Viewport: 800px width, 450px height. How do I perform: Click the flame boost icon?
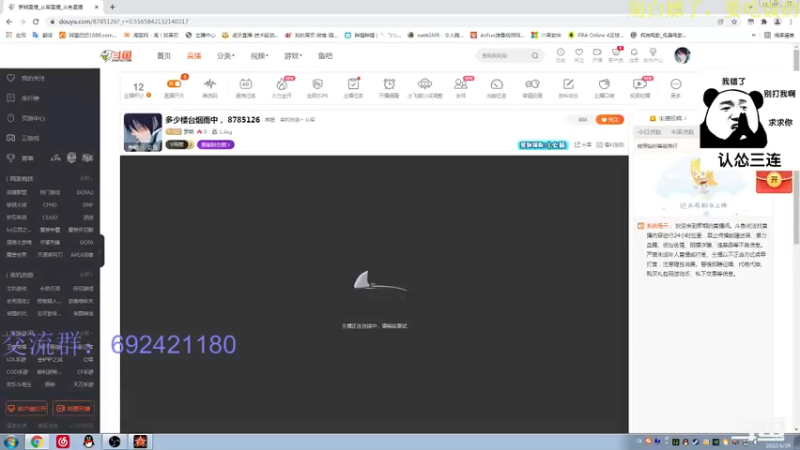[x=282, y=87]
